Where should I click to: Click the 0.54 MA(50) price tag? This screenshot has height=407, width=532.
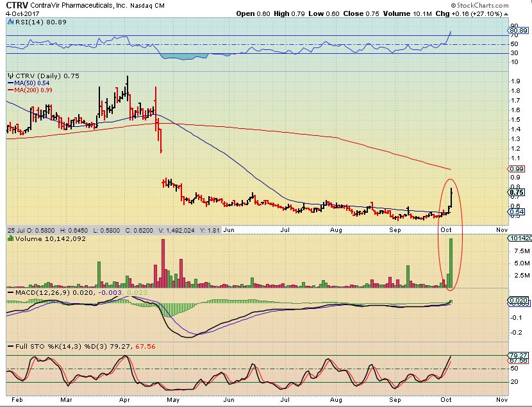pos(517,212)
